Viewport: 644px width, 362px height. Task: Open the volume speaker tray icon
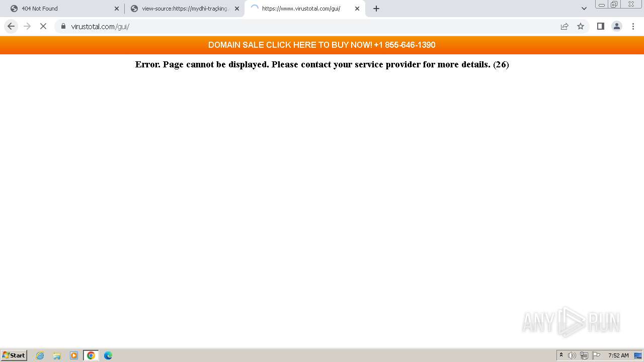point(572,355)
